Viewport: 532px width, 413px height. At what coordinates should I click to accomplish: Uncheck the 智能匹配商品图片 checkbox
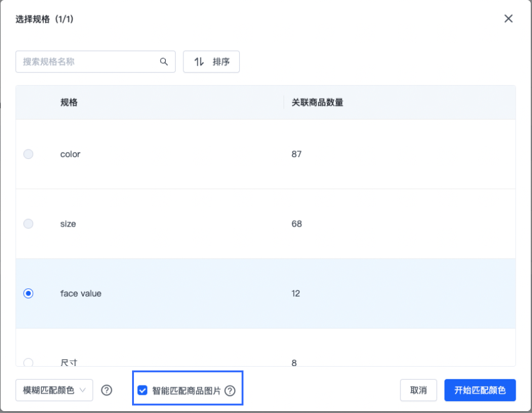142,390
